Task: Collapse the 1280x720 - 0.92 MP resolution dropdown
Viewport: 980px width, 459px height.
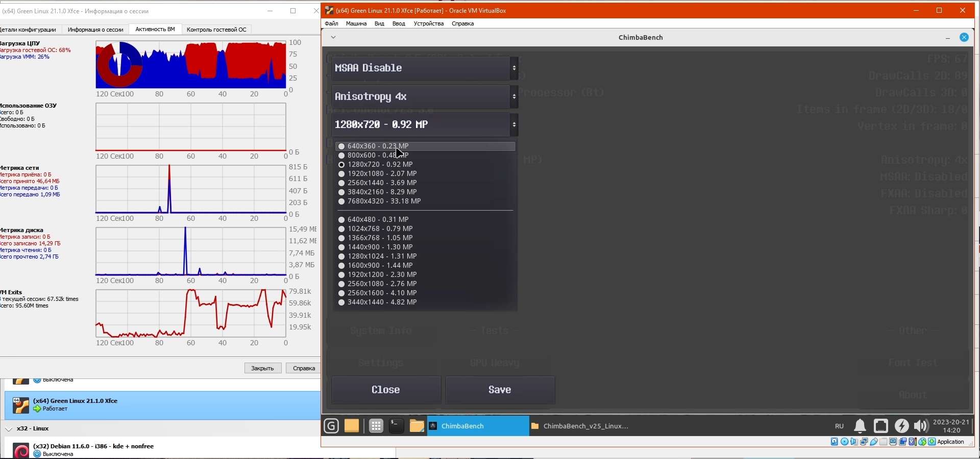Action: [425, 124]
